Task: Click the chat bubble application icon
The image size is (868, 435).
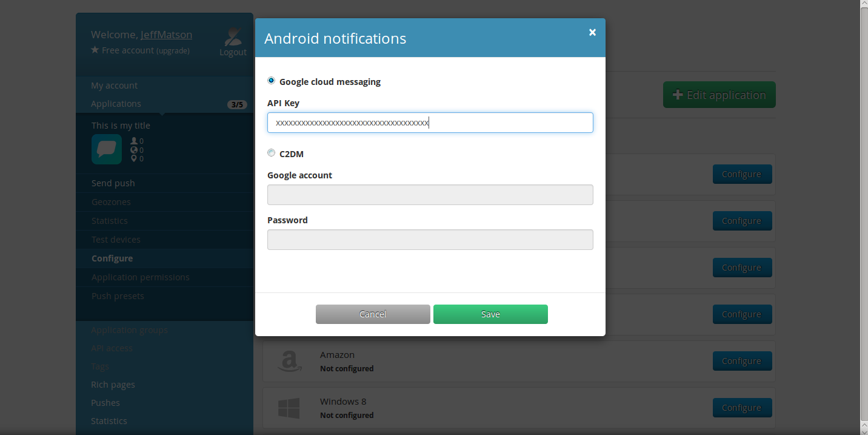Action: pos(107,149)
